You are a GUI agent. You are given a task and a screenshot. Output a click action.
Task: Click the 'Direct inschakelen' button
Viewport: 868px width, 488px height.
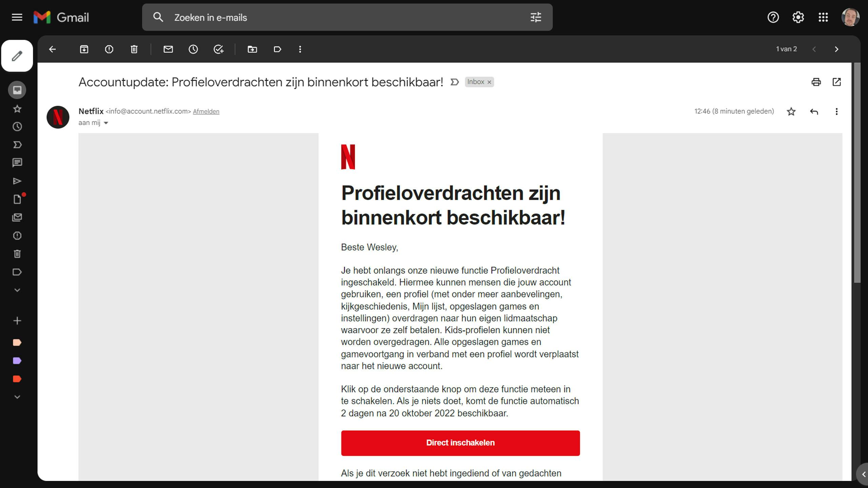(x=460, y=443)
